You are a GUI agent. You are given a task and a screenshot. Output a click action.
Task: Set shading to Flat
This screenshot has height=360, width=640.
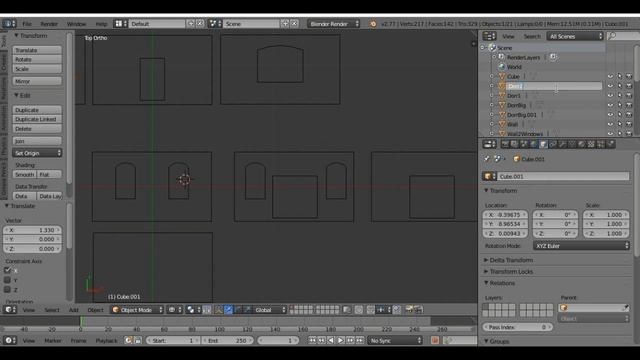[49, 174]
